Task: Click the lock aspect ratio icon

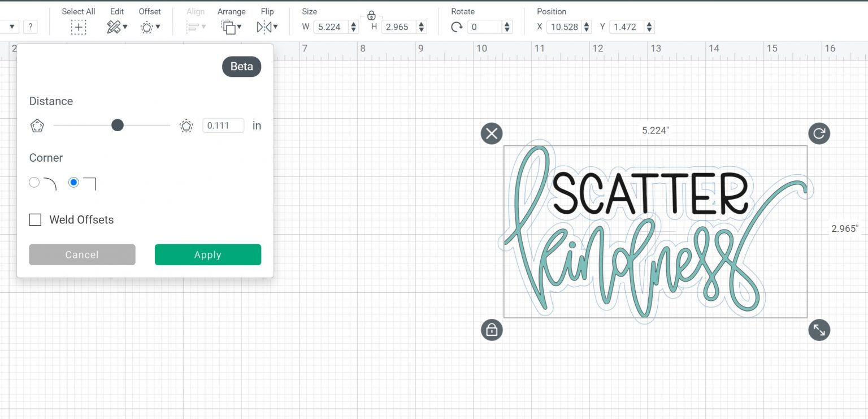Action: click(371, 16)
